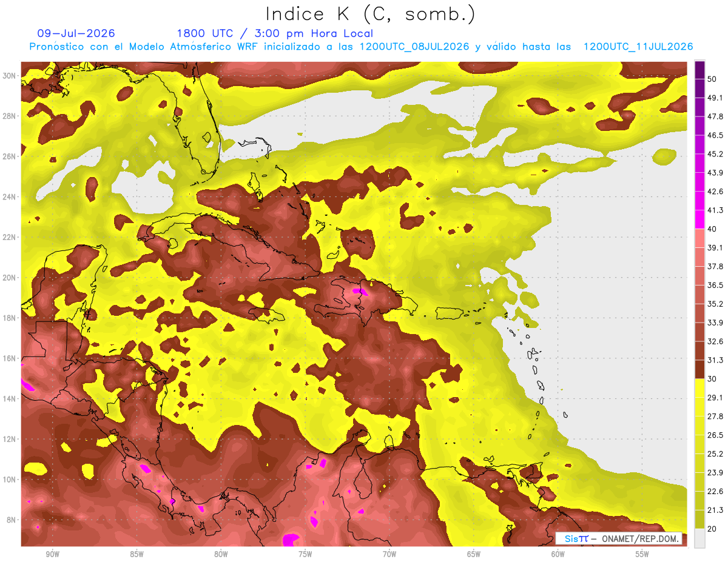Click the SisPI - ONAMET/REP.DOM. credit label
This screenshot has width=728, height=562.
pos(619,538)
